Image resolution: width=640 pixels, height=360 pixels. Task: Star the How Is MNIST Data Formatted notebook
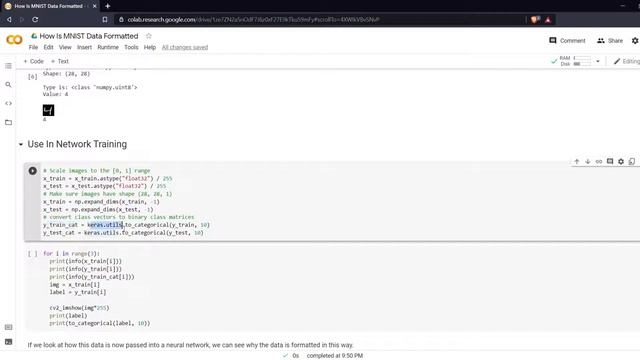(149, 36)
